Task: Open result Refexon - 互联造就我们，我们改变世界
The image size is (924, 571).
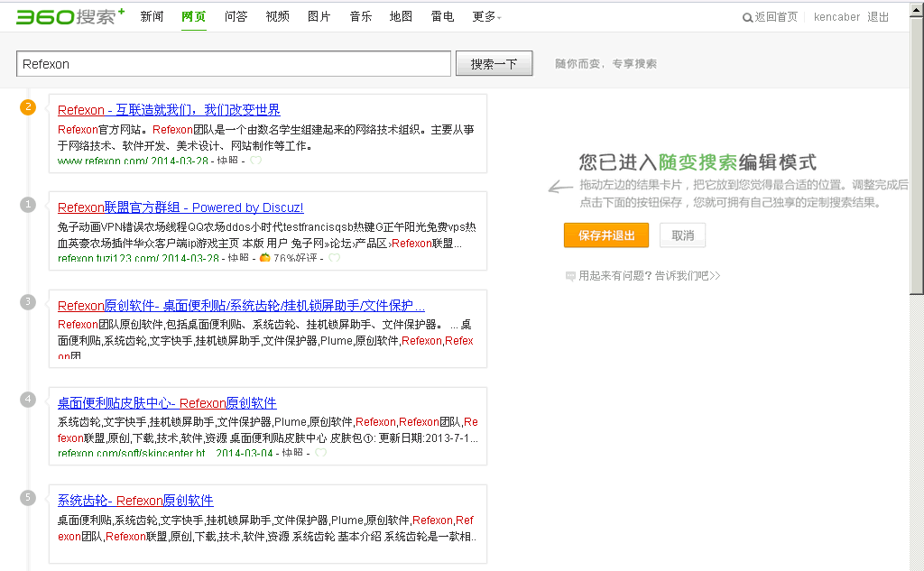Action: [169, 110]
